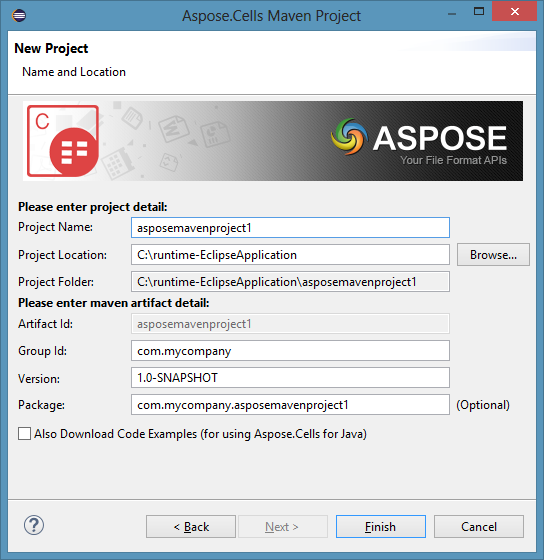Viewport: 544px width, 560px height.
Task: Edit the Group Id field
Action: (x=290, y=351)
